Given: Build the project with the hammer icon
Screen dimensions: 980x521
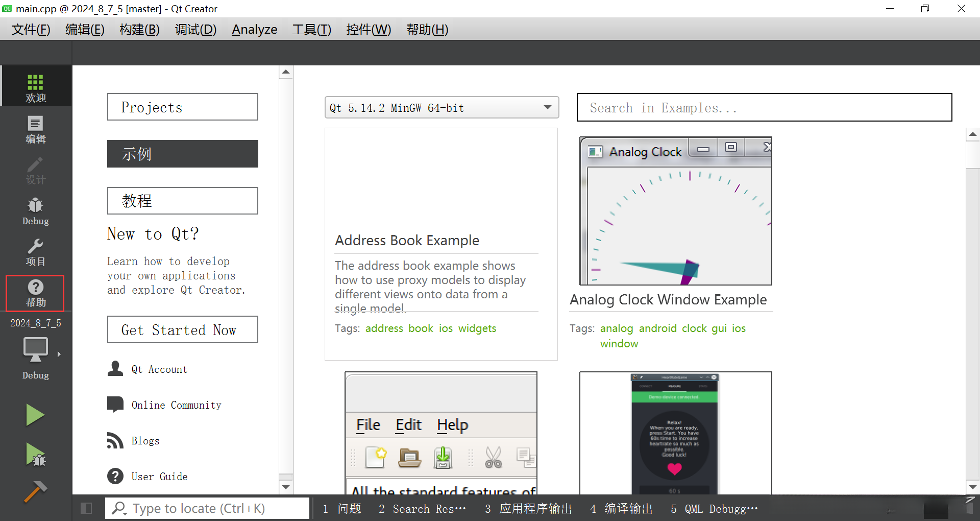Looking at the screenshot, I should point(35,491).
